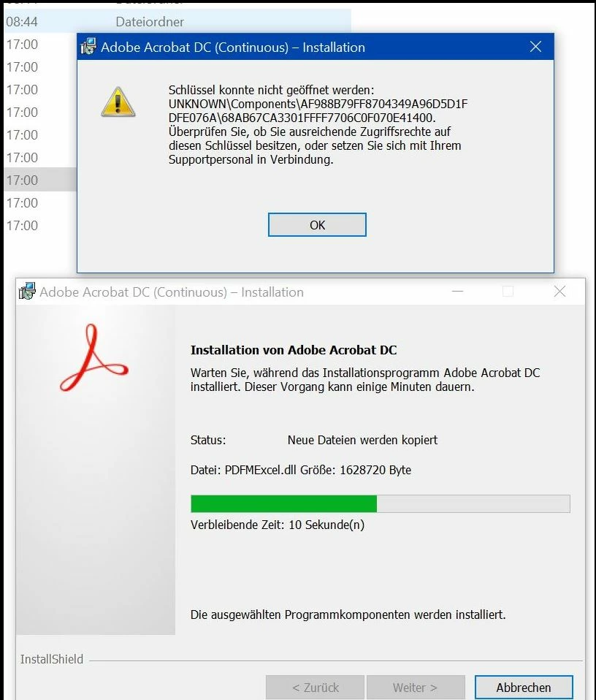Image resolution: width=596 pixels, height=700 pixels.
Task: Click the installer icon in the error dialog title
Action: click(88, 47)
